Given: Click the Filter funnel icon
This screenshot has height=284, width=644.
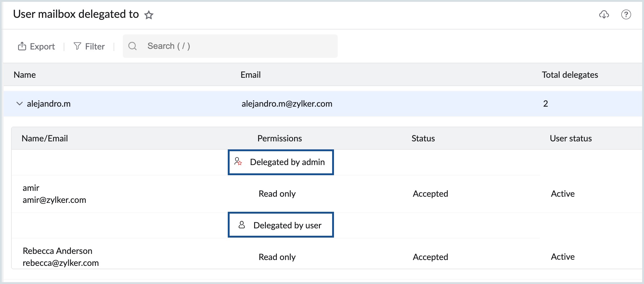Looking at the screenshot, I should coord(77,46).
